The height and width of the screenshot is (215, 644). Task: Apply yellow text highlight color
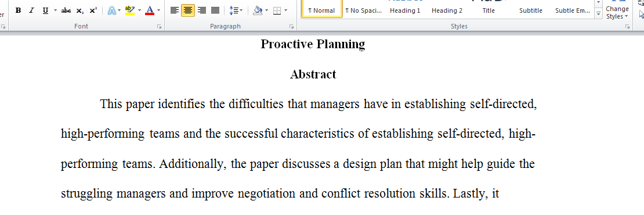click(130, 10)
